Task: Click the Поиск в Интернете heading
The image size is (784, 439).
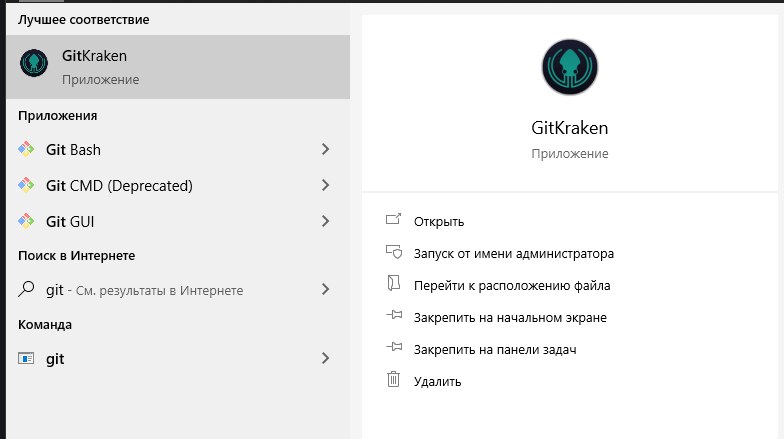Action: (x=76, y=256)
